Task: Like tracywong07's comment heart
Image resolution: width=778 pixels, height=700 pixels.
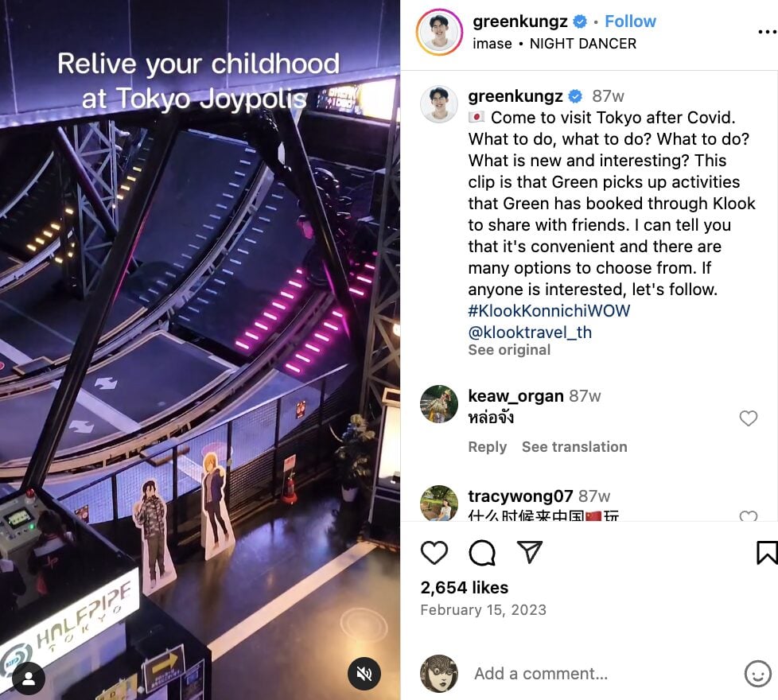Action: [x=749, y=516]
